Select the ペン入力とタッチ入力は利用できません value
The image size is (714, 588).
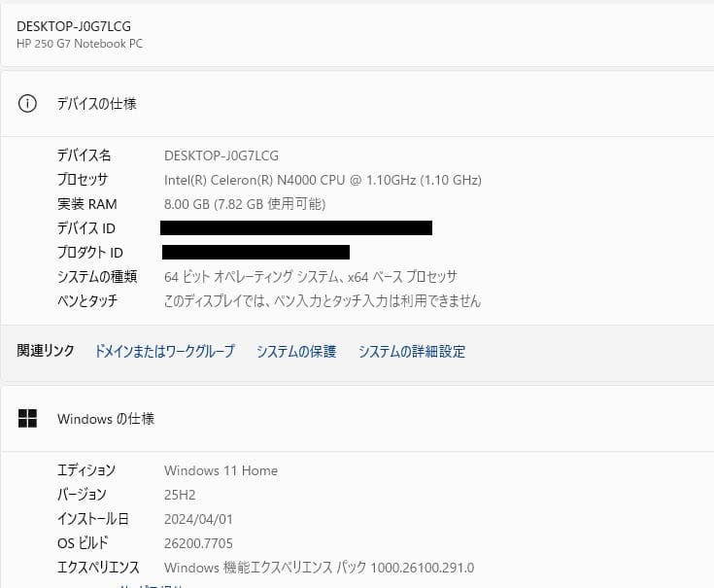[323, 300]
